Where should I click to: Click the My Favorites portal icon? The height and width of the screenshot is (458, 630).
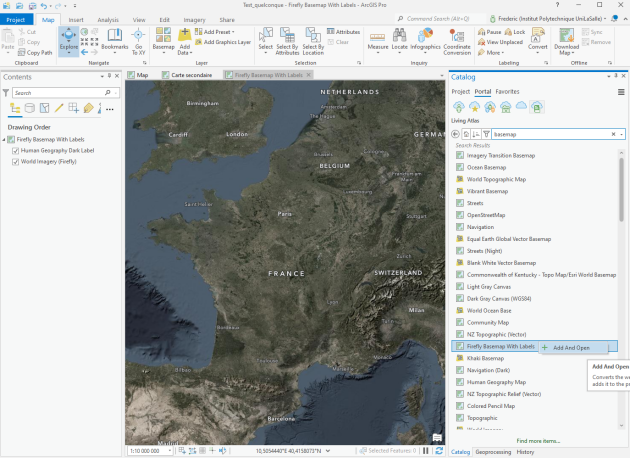tap(475, 107)
